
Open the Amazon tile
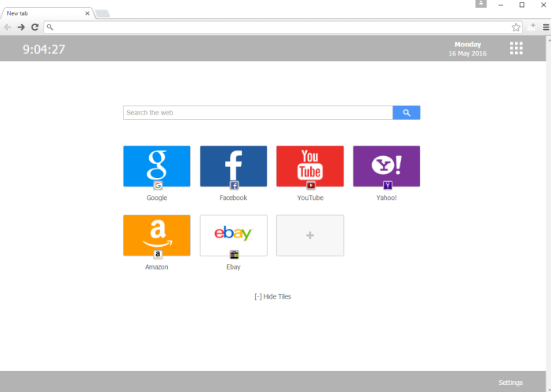click(157, 235)
